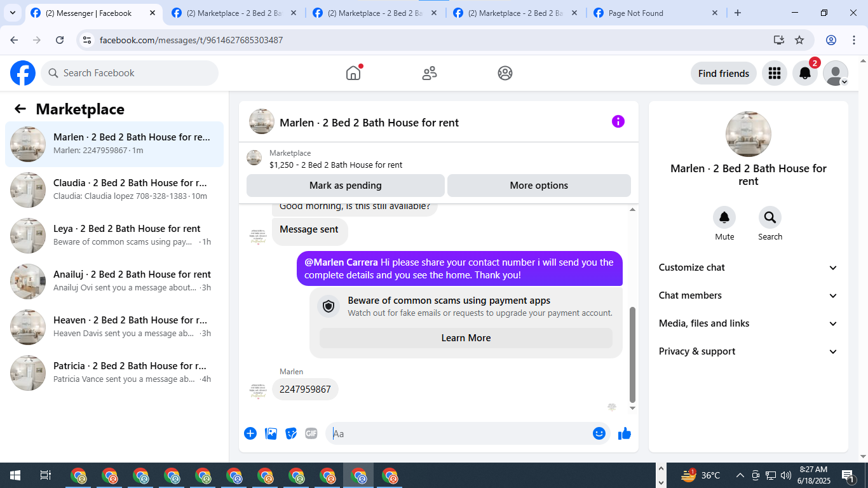Viewport: 868px width, 488px height.
Task: Click the @Marlen Carrera mention
Action: tap(341, 262)
